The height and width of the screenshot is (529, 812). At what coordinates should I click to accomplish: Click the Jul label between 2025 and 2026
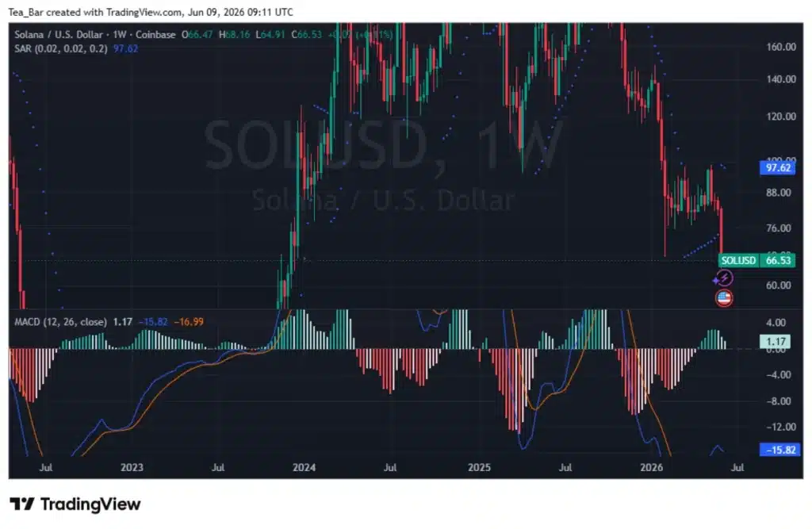click(x=565, y=467)
